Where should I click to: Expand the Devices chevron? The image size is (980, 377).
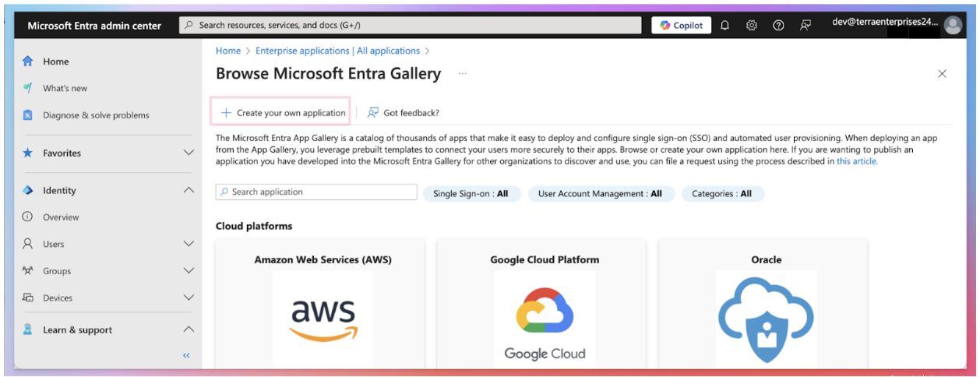click(x=188, y=298)
